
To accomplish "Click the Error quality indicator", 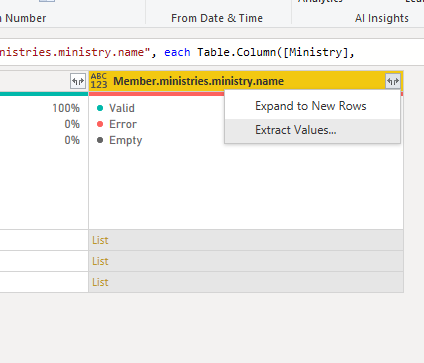I will 117,124.
